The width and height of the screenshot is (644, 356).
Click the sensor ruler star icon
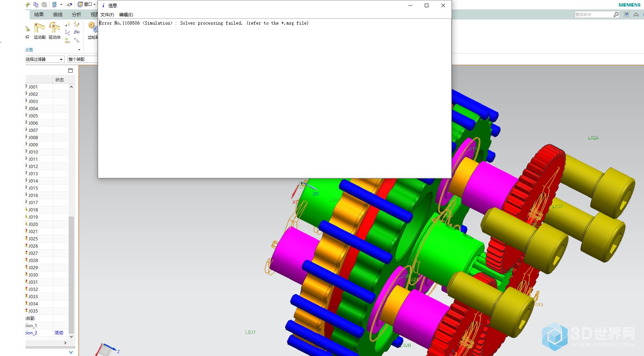(67, 40)
